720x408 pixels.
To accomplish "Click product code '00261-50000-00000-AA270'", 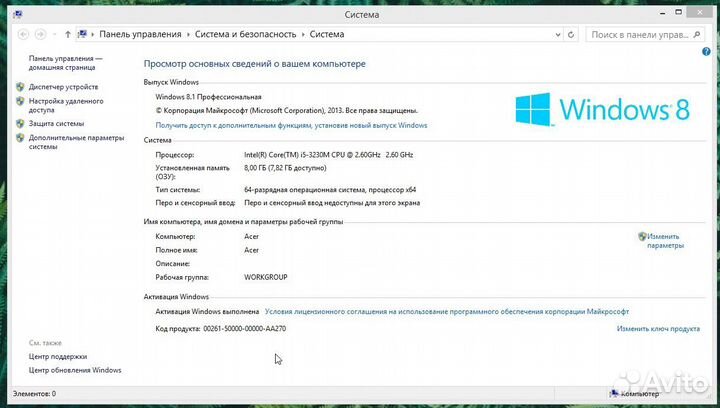I will click(x=244, y=329).
